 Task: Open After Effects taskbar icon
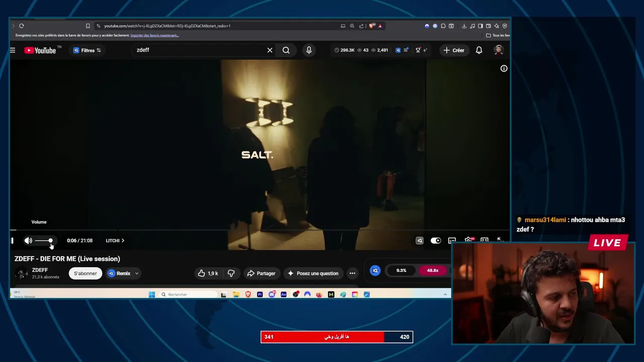(284, 295)
